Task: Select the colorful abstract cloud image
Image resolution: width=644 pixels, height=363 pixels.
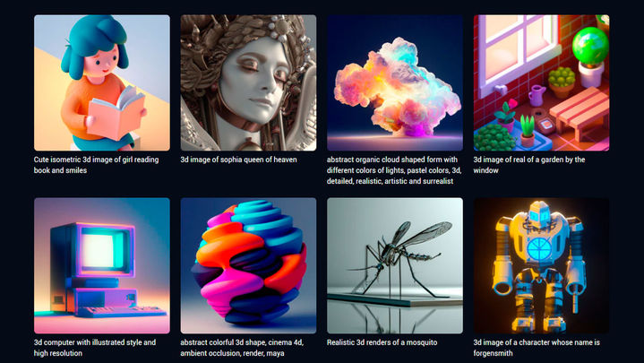Action: coord(395,82)
